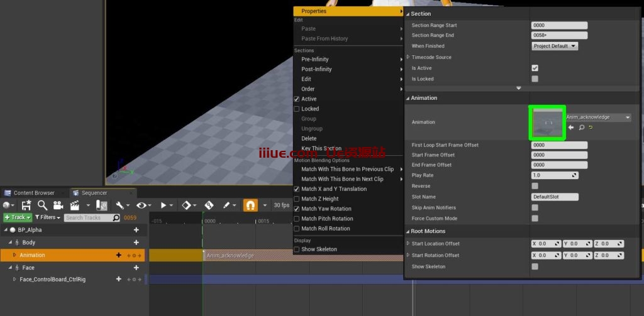The image size is (644, 316).
Task: Open the When Finished Project Default dropdown
Action: pyautogui.click(x=555, y=46)
